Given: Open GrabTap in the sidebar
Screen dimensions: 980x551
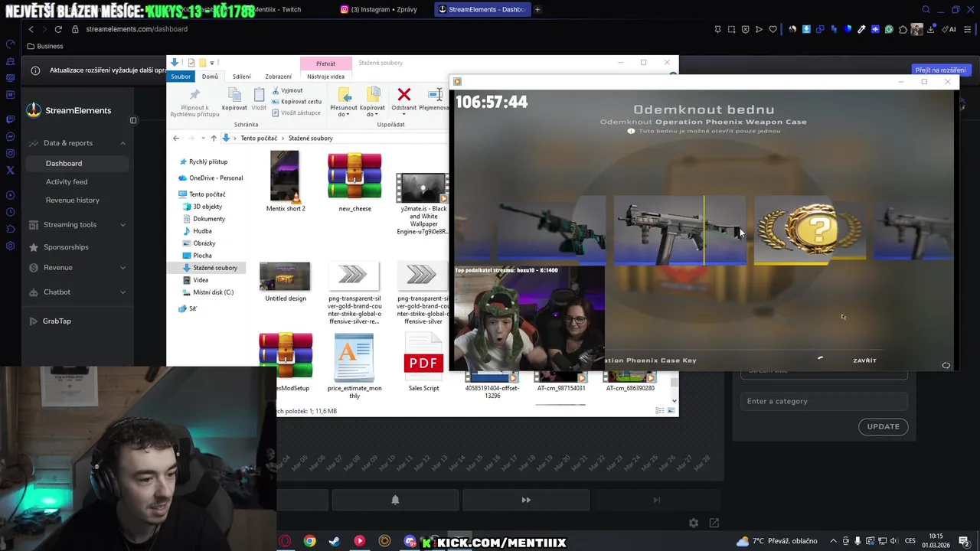Looking at the screenshot, I should pos(57,321).
